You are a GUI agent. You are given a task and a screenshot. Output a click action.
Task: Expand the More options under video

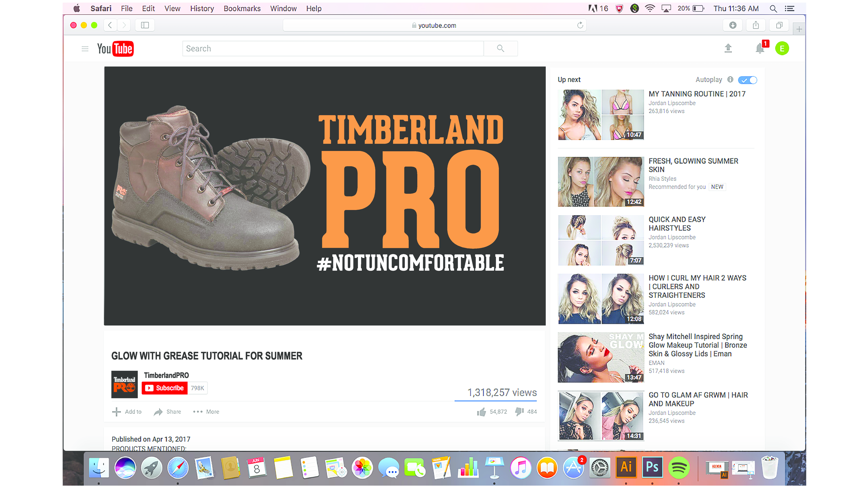tap(206, 412)
